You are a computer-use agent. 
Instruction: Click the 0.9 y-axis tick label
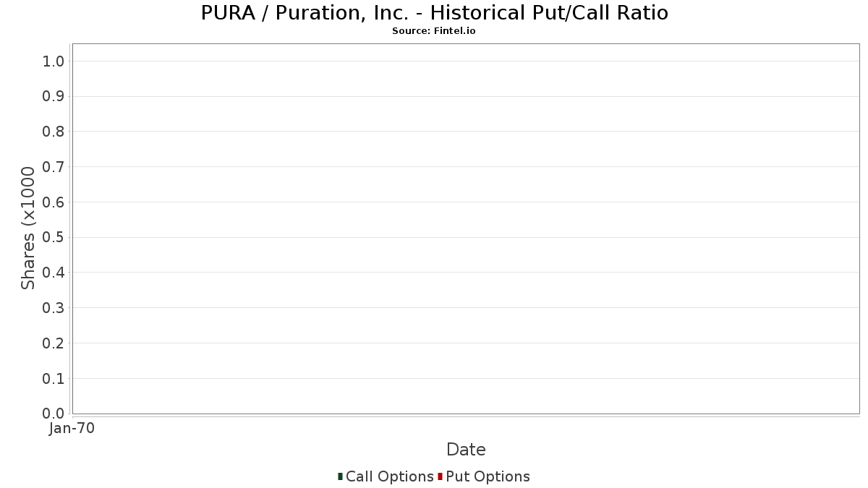click(x=54, y=96)
